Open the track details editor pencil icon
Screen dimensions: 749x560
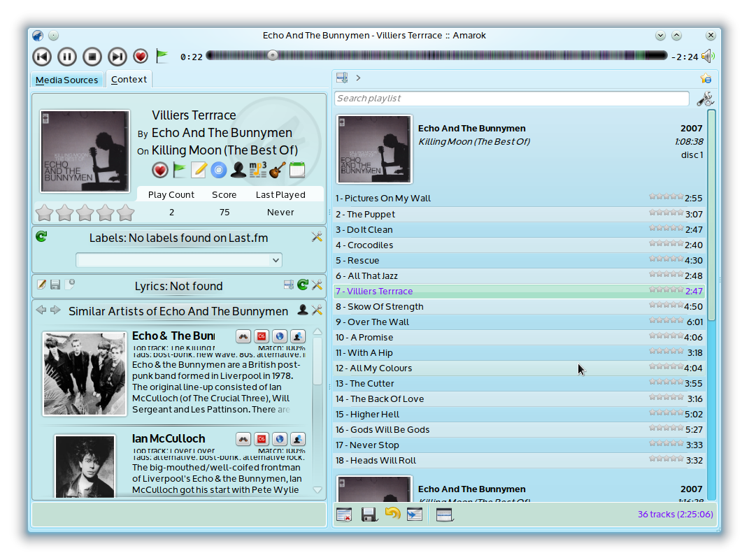[199, 170]
